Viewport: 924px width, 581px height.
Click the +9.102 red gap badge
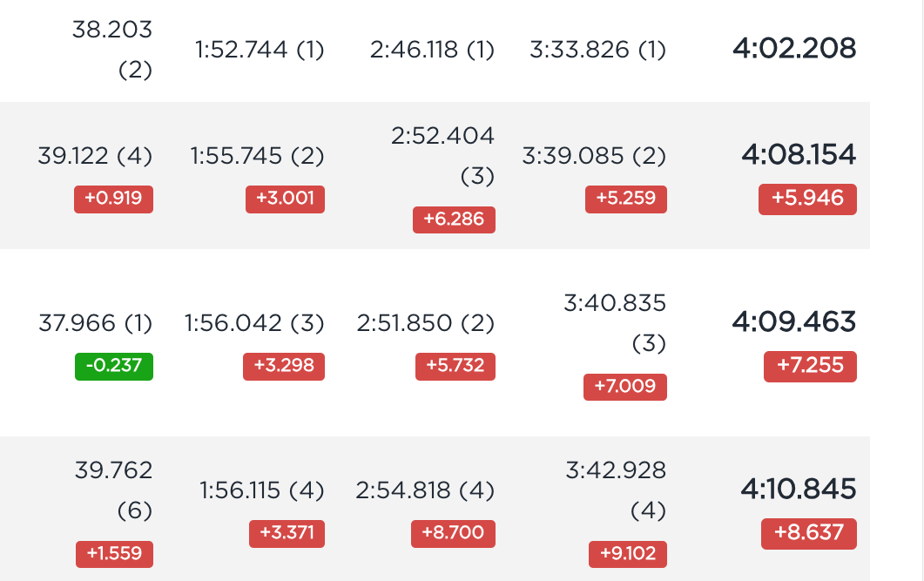click(x=628, y=554)
